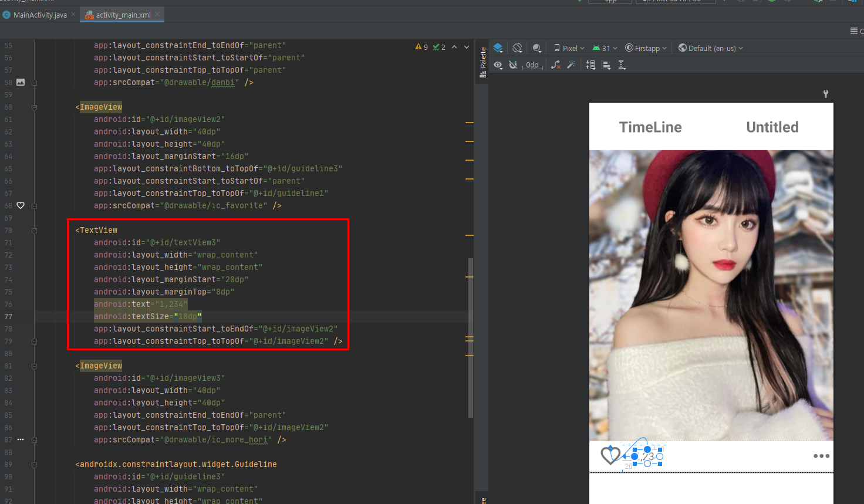The height and width of the screenshot is (504, 864).
Task: Toggle autoconnect to parent magnet
Action: 513,65
